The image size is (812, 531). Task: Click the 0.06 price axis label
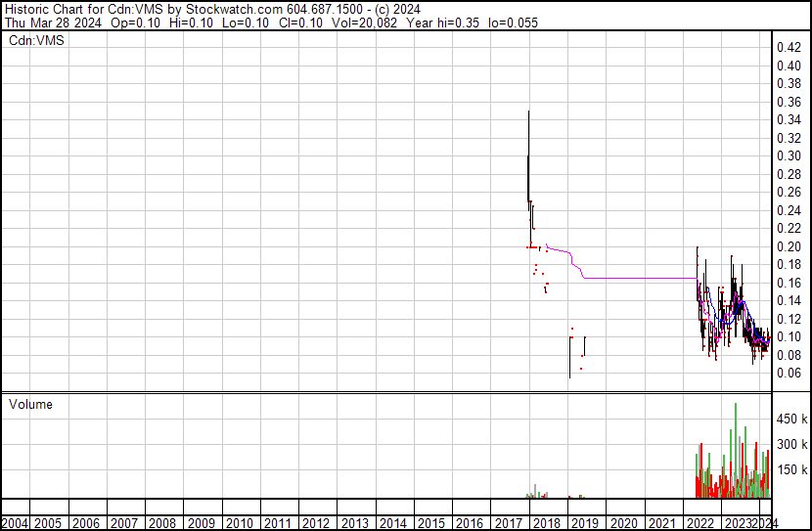coord(789,374)
